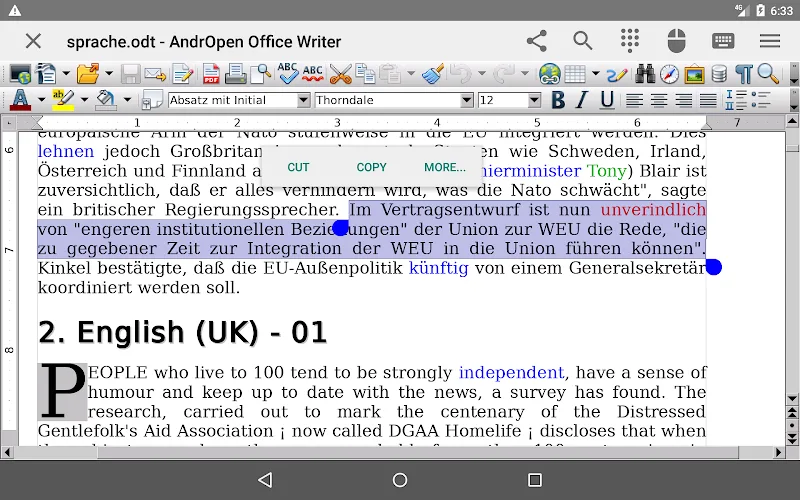Toggle Bold formatting

(558, 100)
